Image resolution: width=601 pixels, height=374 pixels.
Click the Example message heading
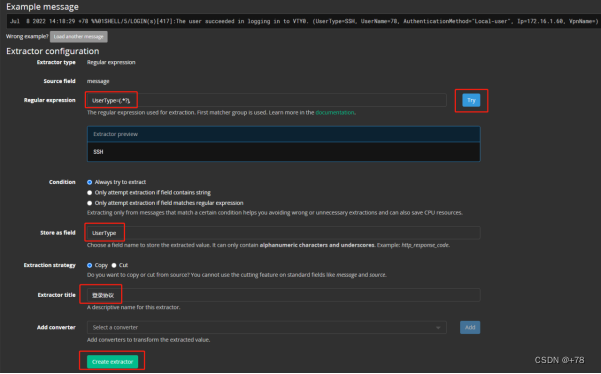pos(43,7)
